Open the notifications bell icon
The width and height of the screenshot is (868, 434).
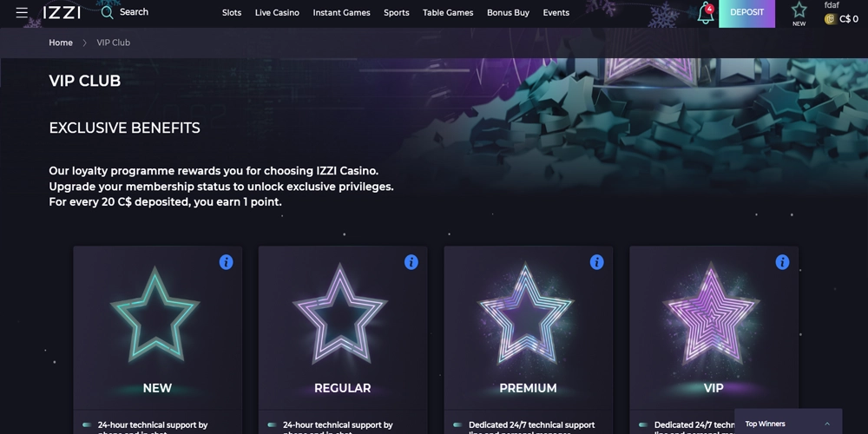coord(706,14)
